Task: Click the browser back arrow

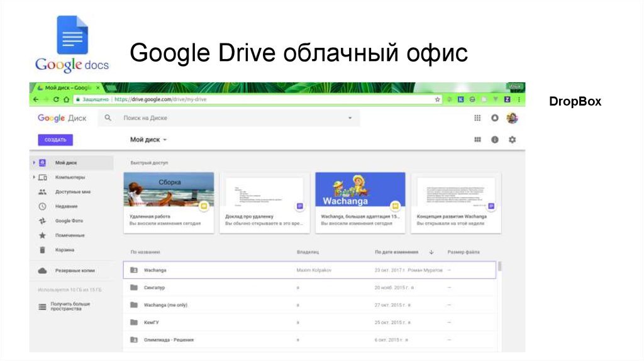Action: 36,99
